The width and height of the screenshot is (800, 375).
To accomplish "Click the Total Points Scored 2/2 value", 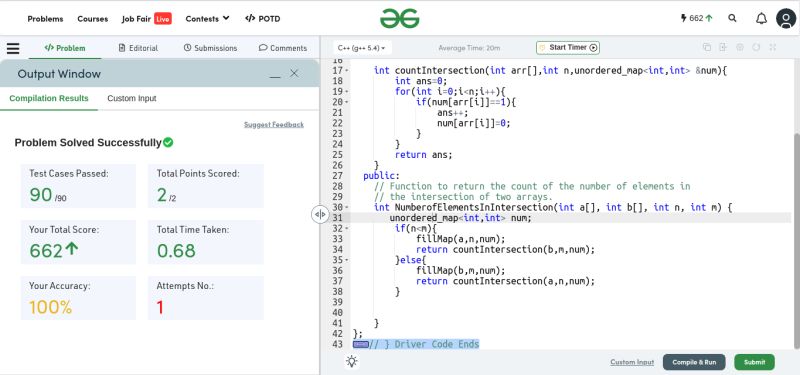I will click(x=166, y=195).
